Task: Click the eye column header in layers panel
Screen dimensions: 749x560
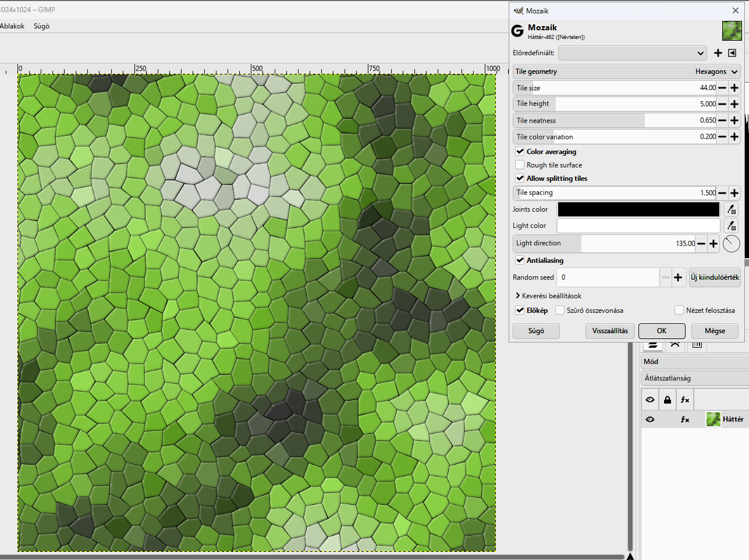Action: coord(650,400)
